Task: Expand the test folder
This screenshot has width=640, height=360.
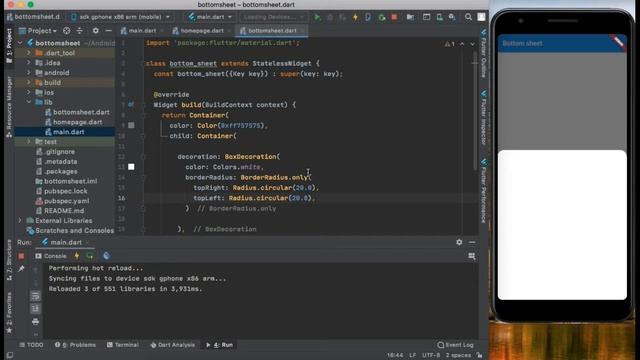Action: tap(29, 142)
